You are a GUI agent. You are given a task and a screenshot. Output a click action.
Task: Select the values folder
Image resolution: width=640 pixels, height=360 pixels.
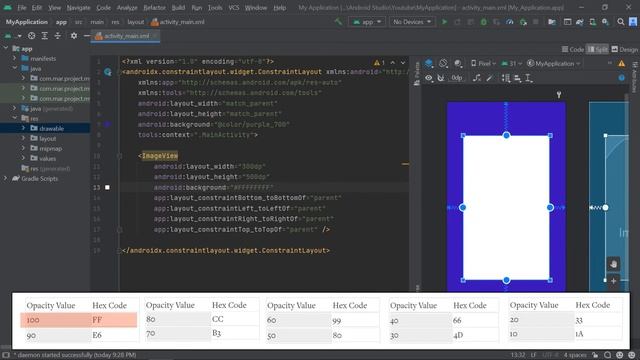pyautogui.click(x=48, y=158)
